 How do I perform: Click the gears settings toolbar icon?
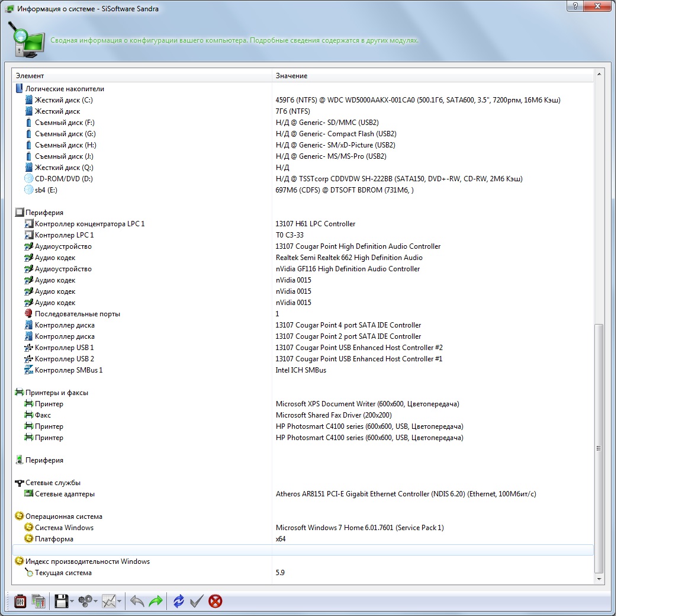coord(85,601)
